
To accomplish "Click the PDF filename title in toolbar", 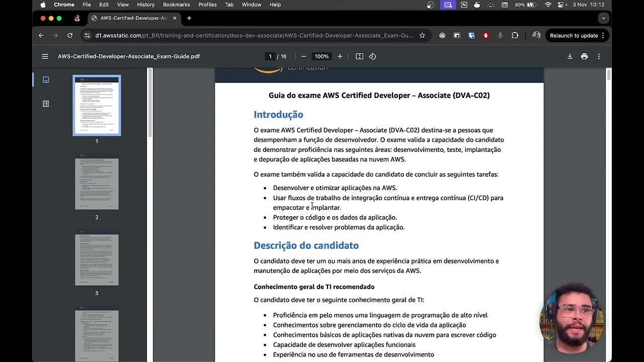I will coord(129,56).
